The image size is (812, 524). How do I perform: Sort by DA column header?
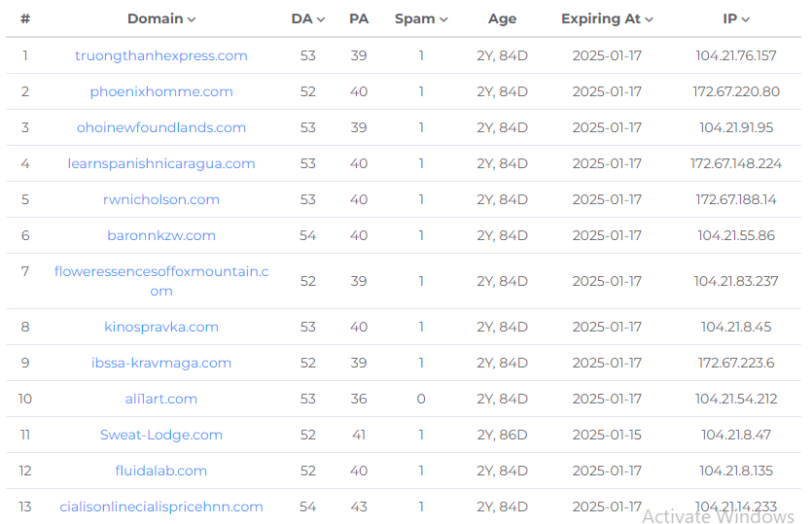click(x=307, y=18)
